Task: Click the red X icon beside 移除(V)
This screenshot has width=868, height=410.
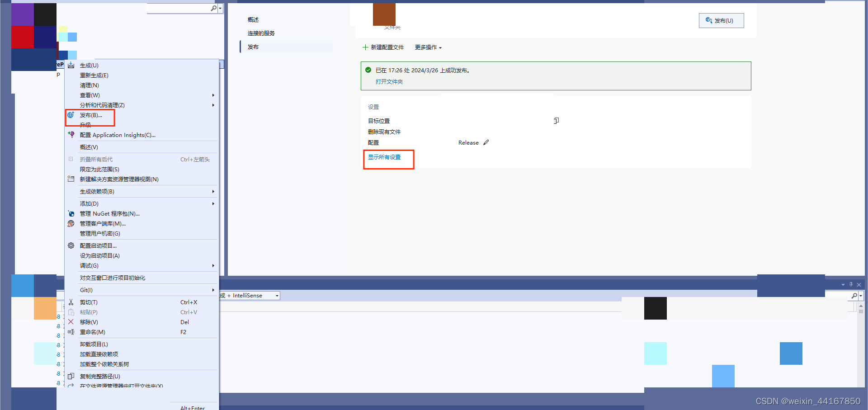Action: [71, 322]
